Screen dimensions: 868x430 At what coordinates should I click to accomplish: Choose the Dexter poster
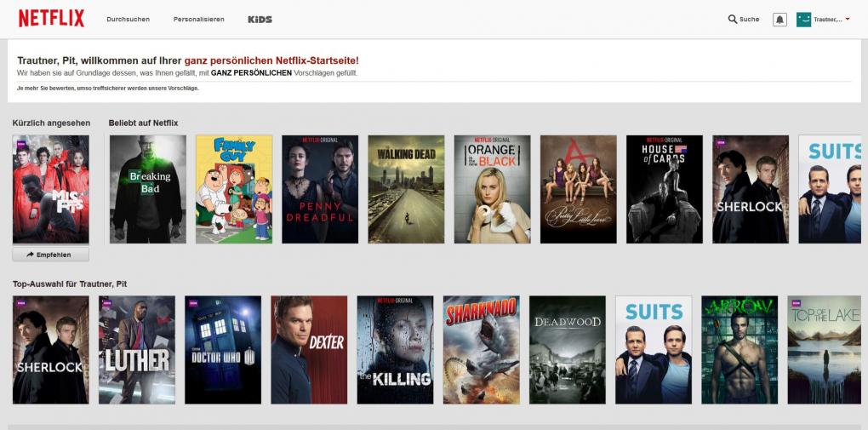(309, 350)
